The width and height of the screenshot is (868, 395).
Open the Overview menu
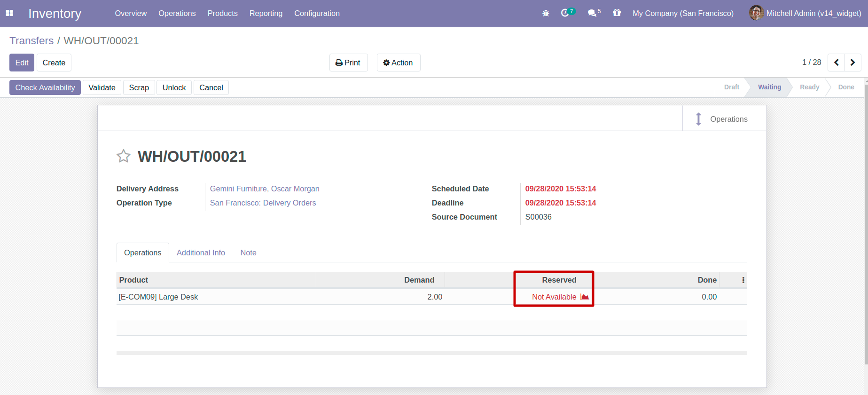pyautogui.click(x=131, y=13)
